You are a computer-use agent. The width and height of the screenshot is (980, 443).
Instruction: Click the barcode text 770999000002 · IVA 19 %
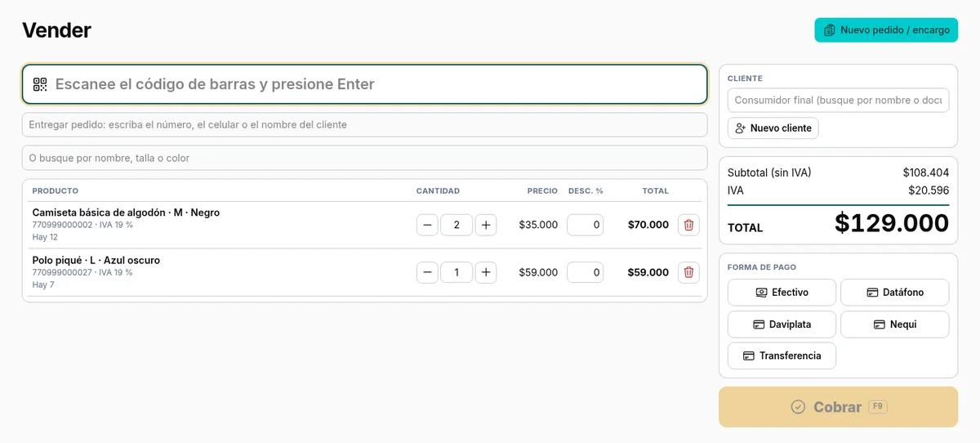click(82, 225)
